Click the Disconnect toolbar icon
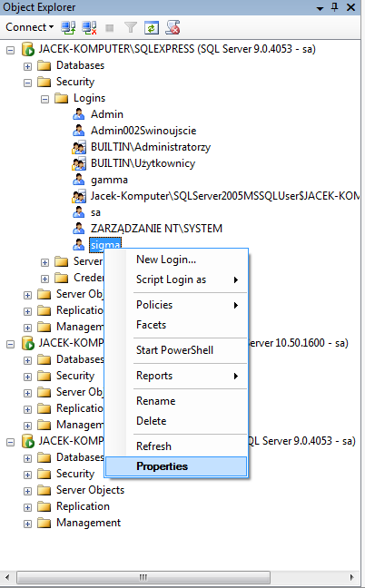Image resolution: width=365 pixels, height=588 pixels. 89,27
